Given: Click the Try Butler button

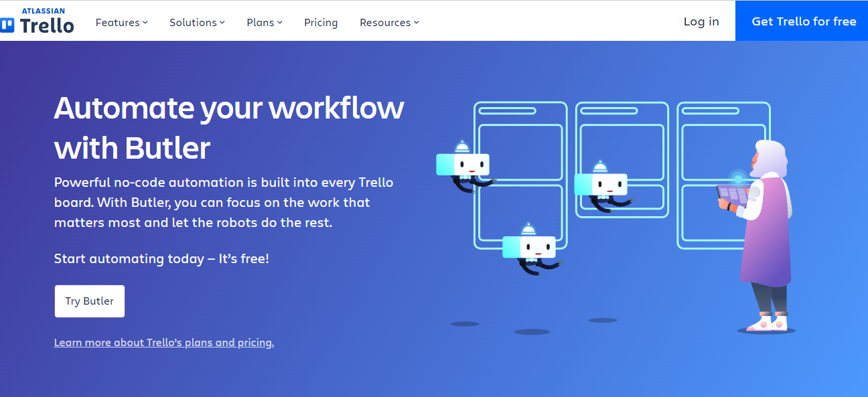Looking at the screenshot, I should click(x=90, y=301).
